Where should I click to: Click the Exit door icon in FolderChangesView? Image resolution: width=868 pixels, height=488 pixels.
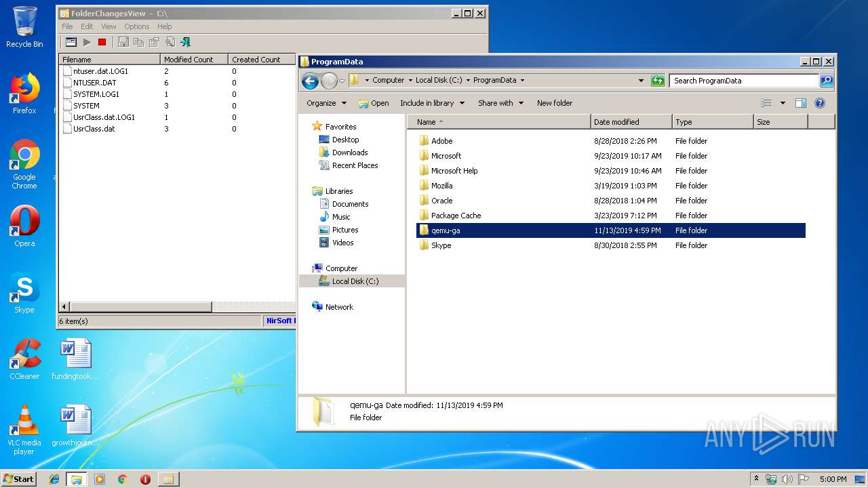pyautogui.click(x=185, y=42)
